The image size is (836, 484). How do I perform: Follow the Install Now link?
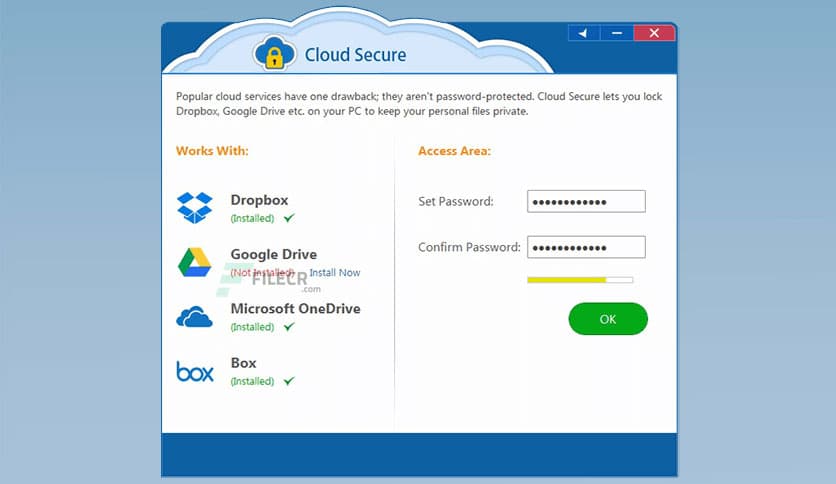(x=335, y=272)
